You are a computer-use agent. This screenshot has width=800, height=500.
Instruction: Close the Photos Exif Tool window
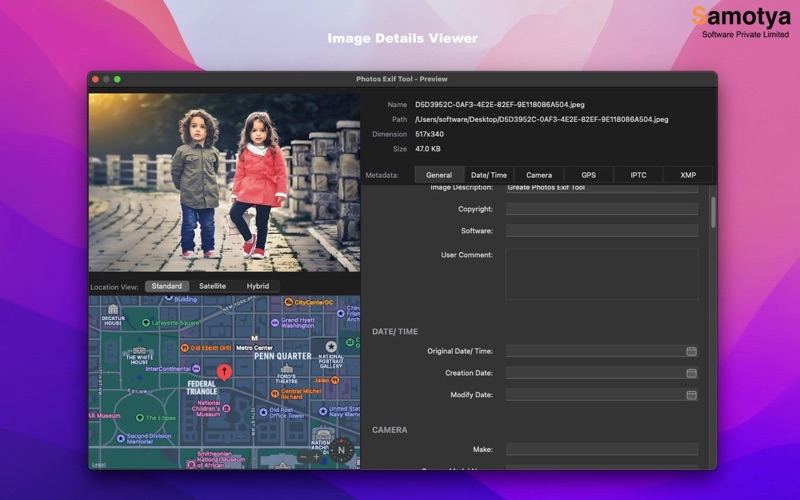click(x=95, y=79)
